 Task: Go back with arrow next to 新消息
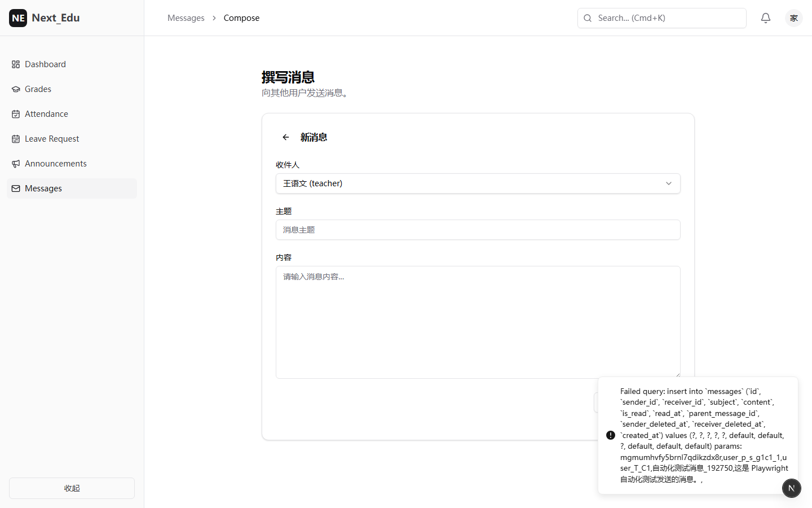click(x=286, y=137)
